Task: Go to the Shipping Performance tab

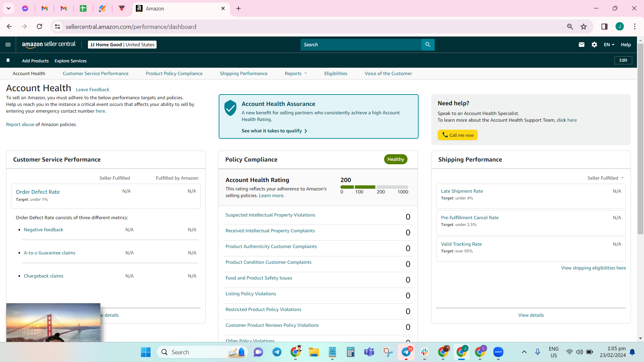Action: 244,73
